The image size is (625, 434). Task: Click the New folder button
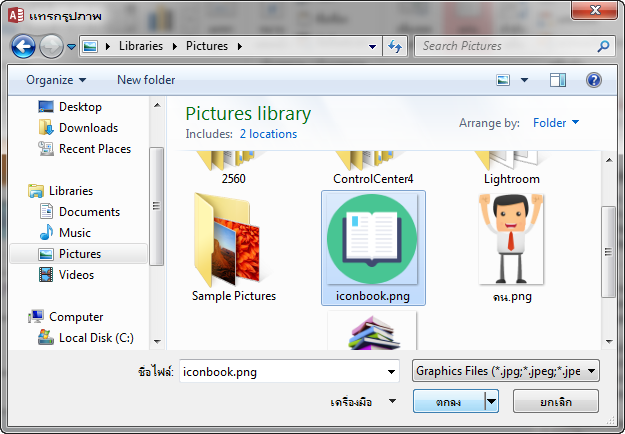tap(146, 80)
